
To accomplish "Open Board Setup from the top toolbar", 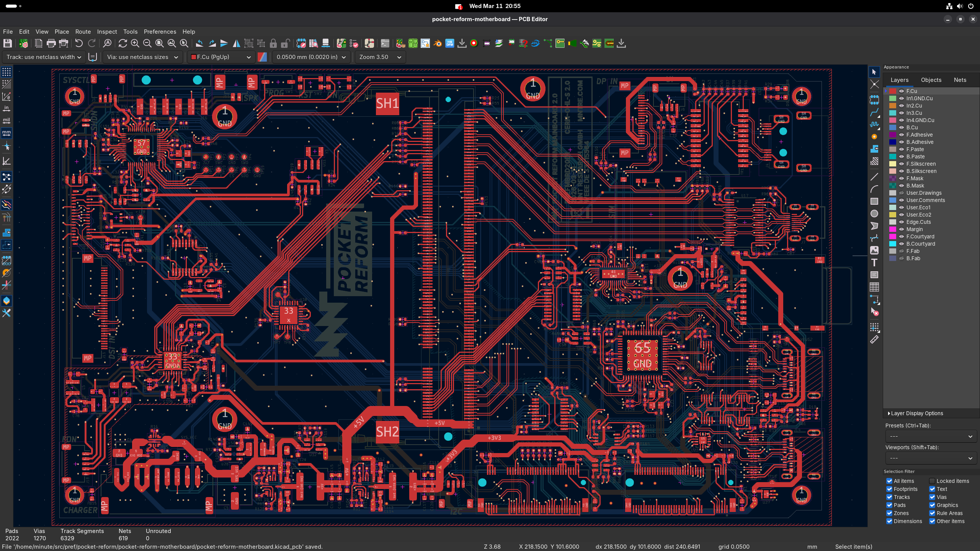I will click(24, 44).
